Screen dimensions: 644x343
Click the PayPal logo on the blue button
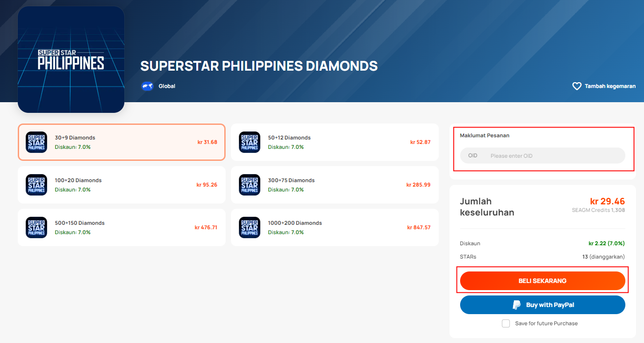[x=517, y=305]
